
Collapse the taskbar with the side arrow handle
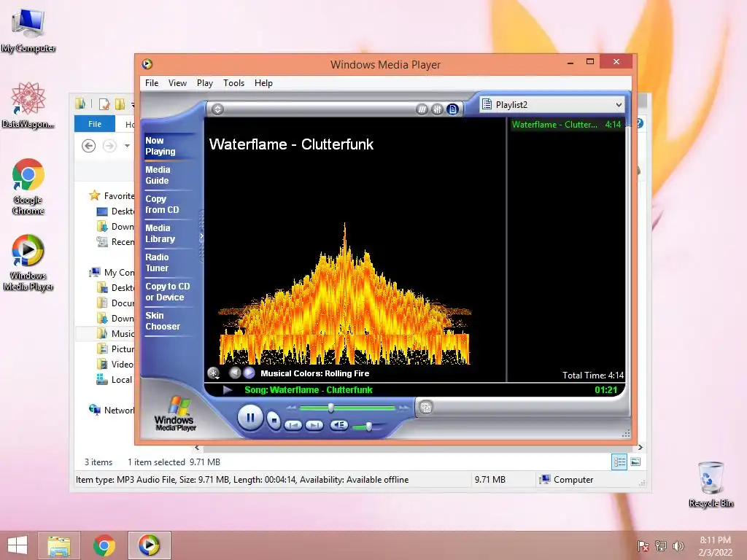click(x=201, y=236)
